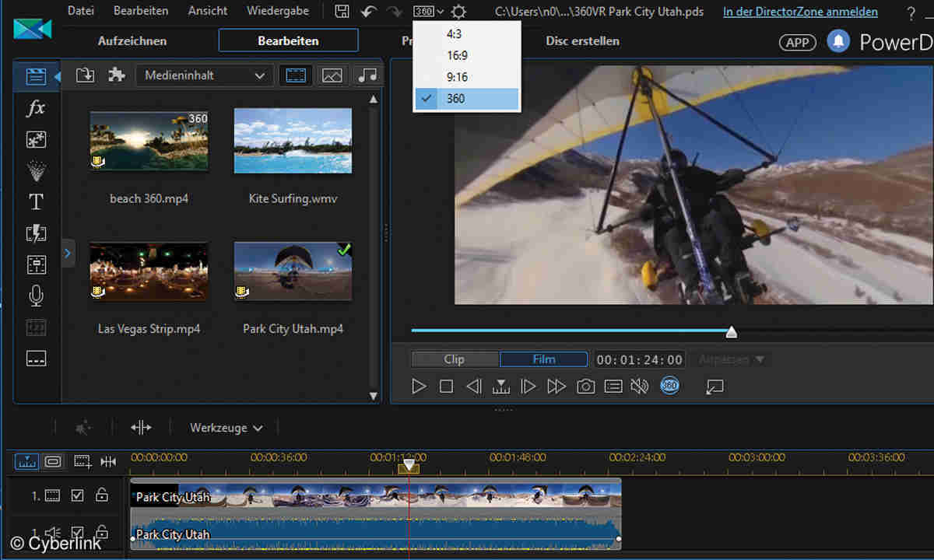Click the snapshot camera icon under the preview
Viewport: 934px width, 560px height.
[586, 386]
